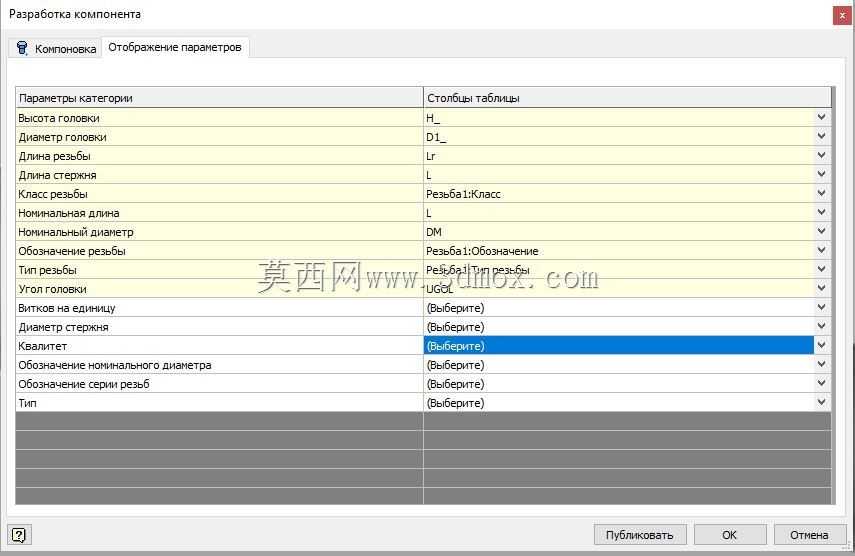Click the Обозначение серии резьб parameter label
This screenshot has height=556, width=855.
point(84,384)
